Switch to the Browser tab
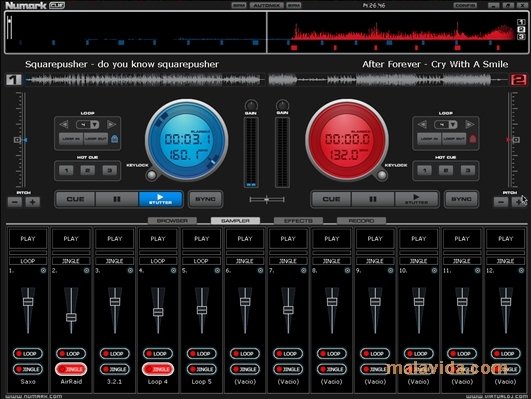 point(172,221)
